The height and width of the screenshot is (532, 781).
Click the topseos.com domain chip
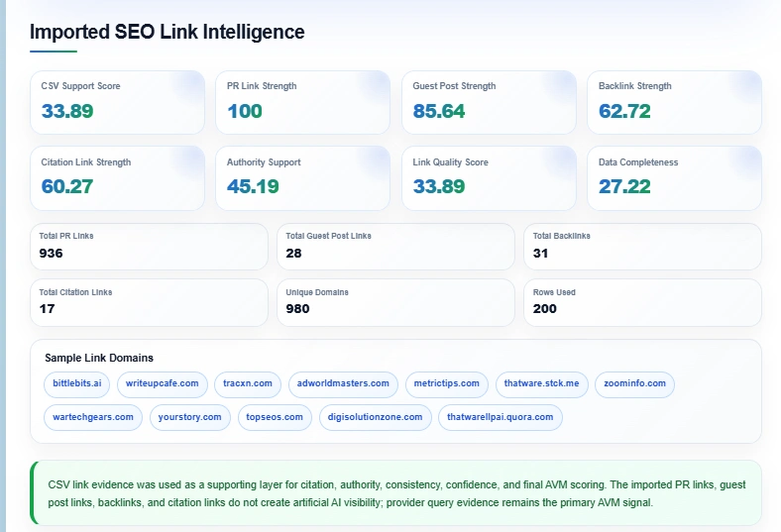[275, 417]
